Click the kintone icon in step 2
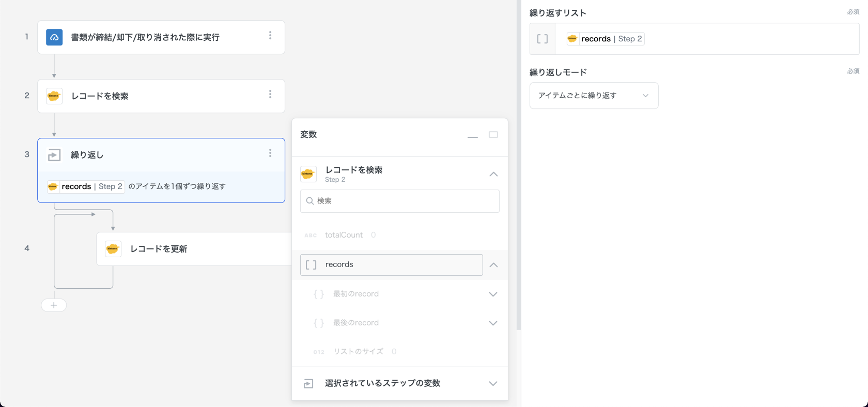This screenshot has height=407, width=868. tap(54, 96)
